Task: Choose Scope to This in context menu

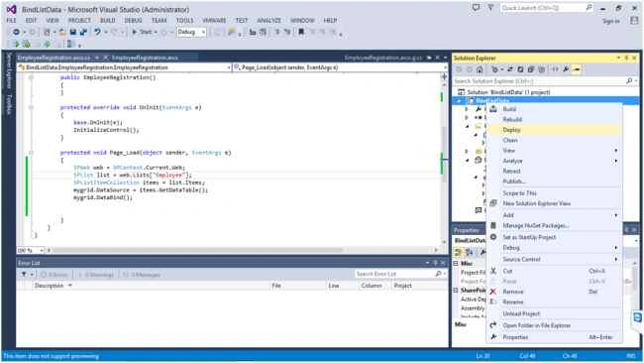Action: [554, 192]
